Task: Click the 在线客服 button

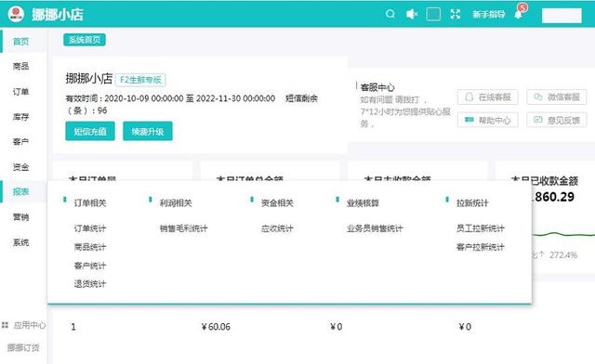Action: pyautogui.click(x=487, y=97)
